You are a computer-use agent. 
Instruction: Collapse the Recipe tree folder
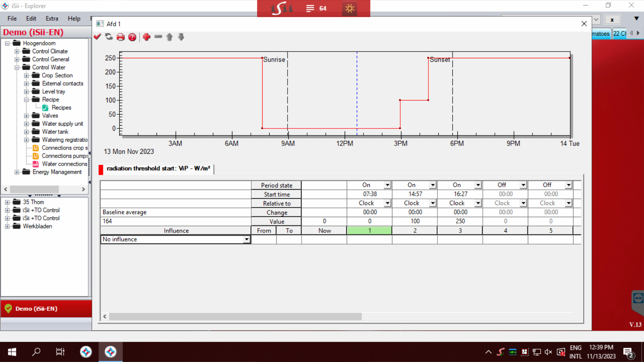click(26, 100)
